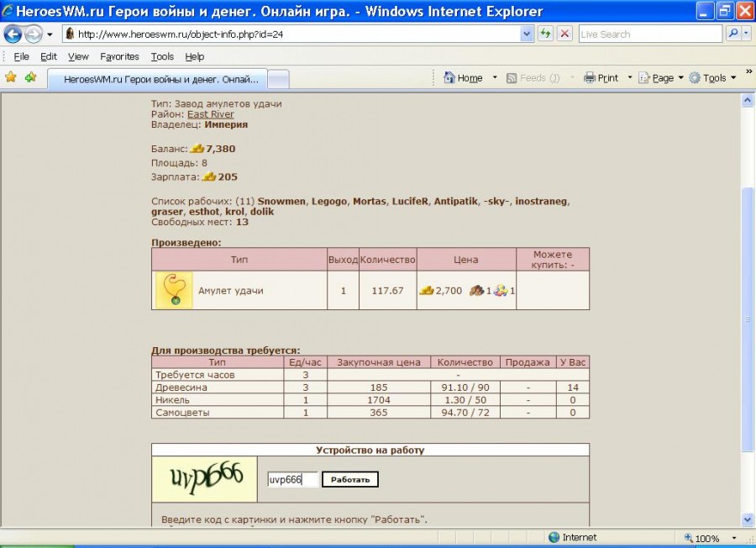
Task: Click the red Stop loading icon
Action: click(x=564, y=34)
